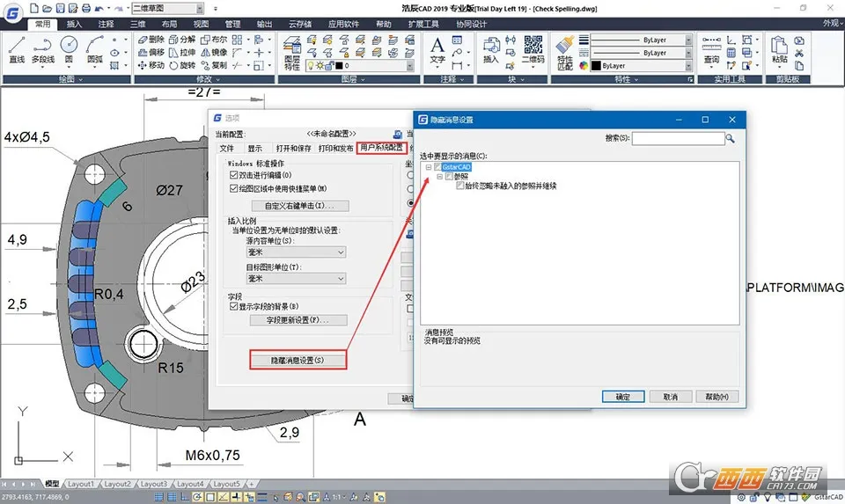Open the 目标图形单位 units dropdown
The height and width of the screenshot is (504, 845).
296,279
